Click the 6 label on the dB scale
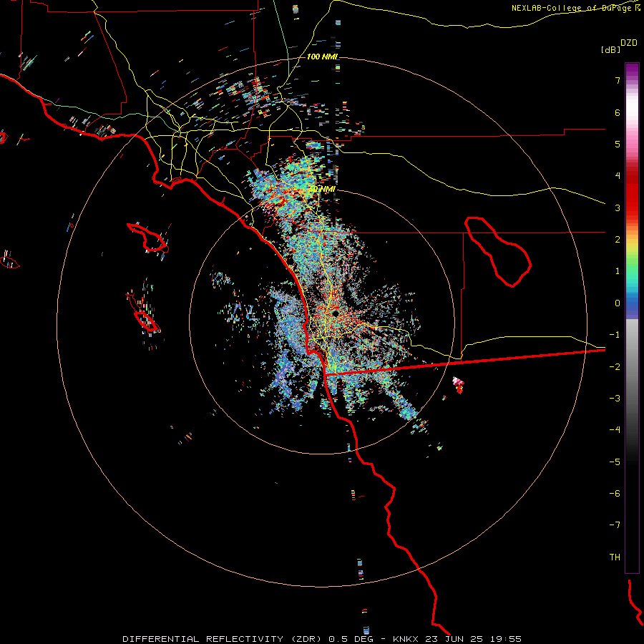This screenshot has width=644, height=644. click(618, 112)
